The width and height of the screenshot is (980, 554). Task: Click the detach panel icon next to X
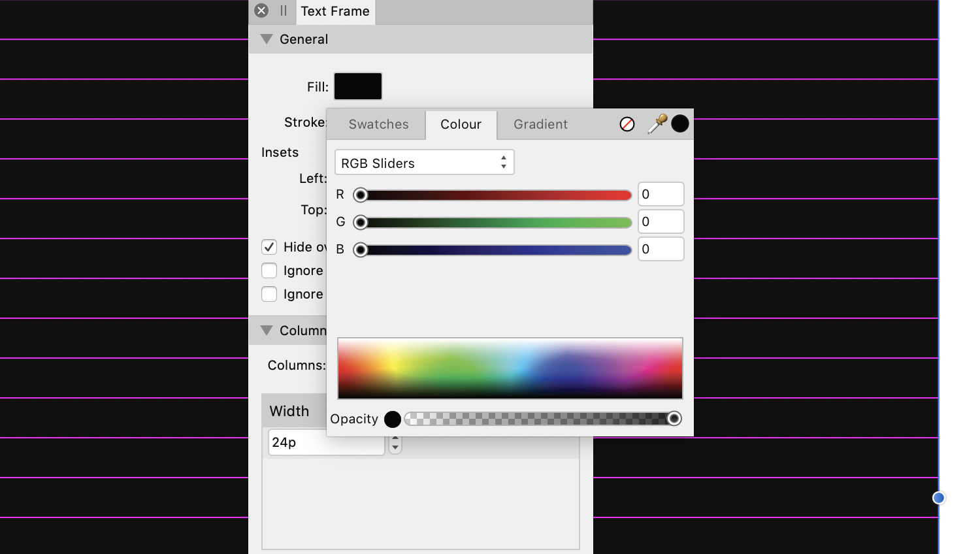click(283, 10)
